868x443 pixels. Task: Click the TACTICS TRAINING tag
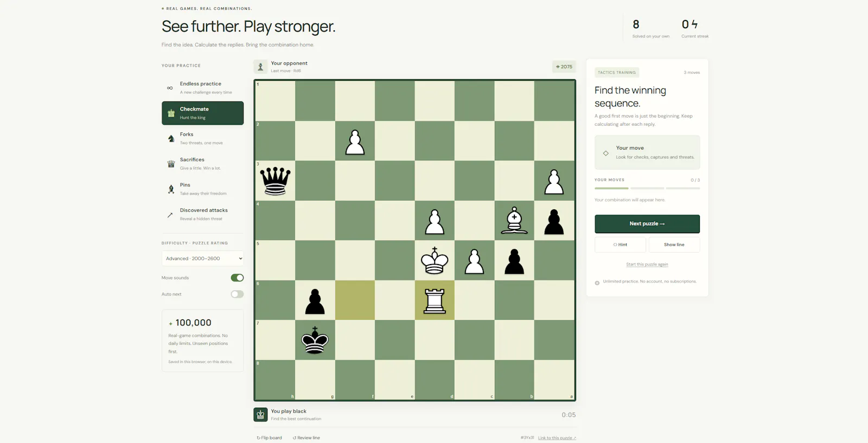click(x=617, y=73)
